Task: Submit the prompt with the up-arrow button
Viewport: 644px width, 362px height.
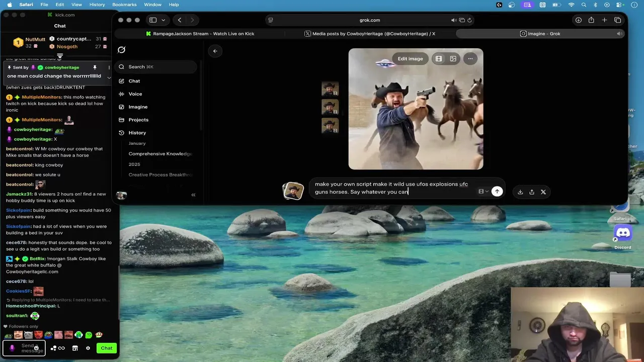Action: 497,192
